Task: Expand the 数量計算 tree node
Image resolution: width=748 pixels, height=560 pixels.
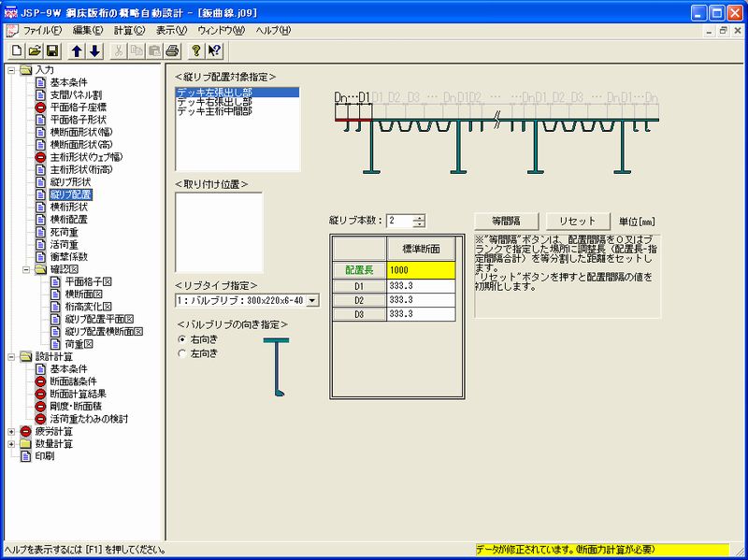Action: pyautogui.click(x=10, y=444)
